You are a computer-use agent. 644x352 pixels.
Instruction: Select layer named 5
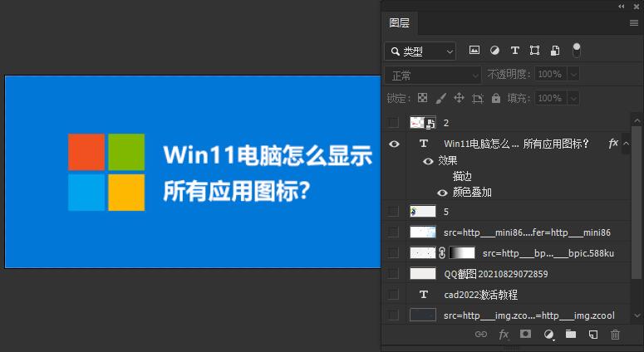point(446,212)
